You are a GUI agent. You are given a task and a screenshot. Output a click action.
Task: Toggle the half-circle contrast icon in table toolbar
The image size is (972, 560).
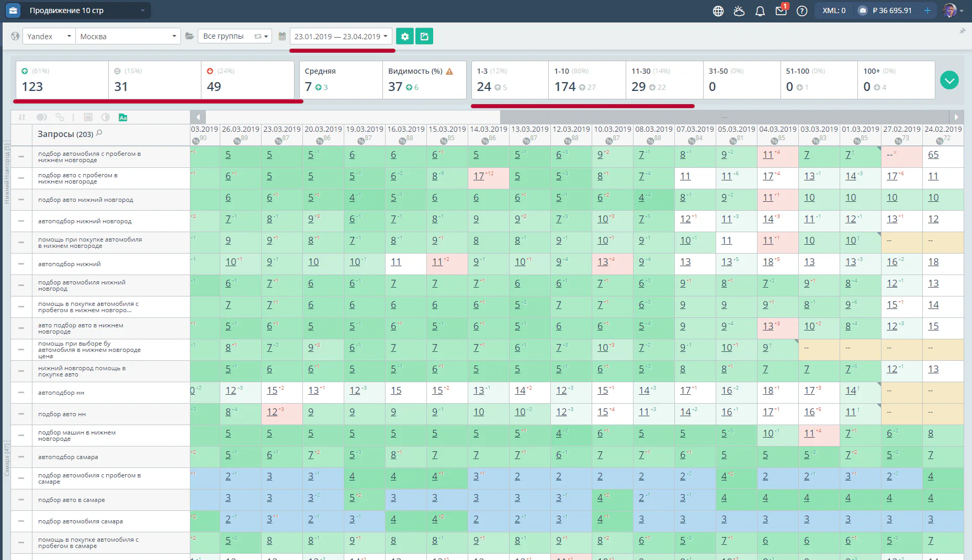click(x=106, y=117)
